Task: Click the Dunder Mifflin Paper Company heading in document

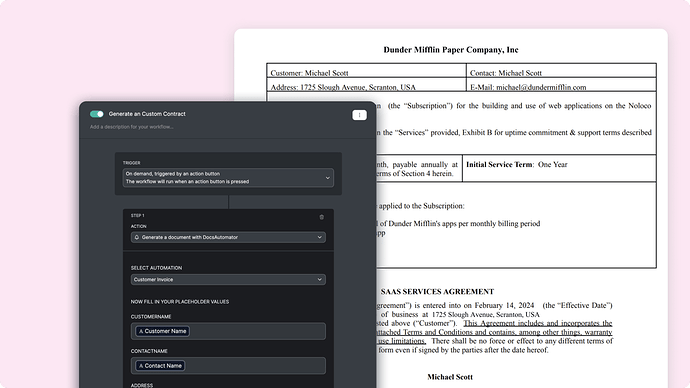Action: (x=451, y=50)
